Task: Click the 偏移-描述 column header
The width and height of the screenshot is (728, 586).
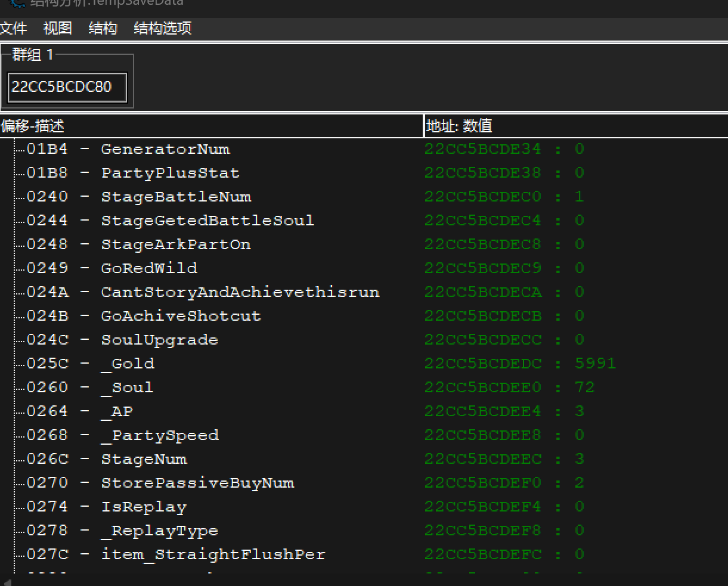Action: [x=33, y=126]
